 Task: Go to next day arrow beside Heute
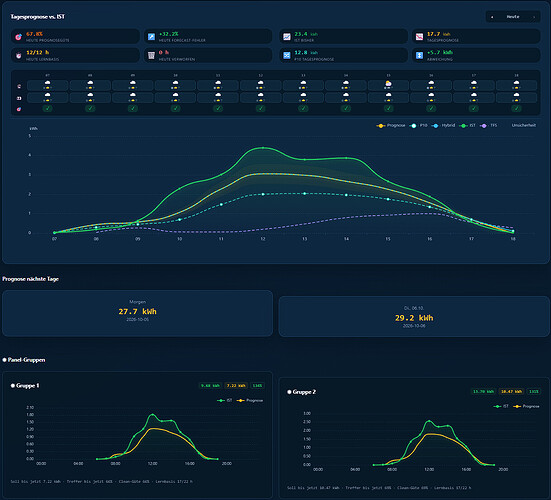[x=534, y=17]
